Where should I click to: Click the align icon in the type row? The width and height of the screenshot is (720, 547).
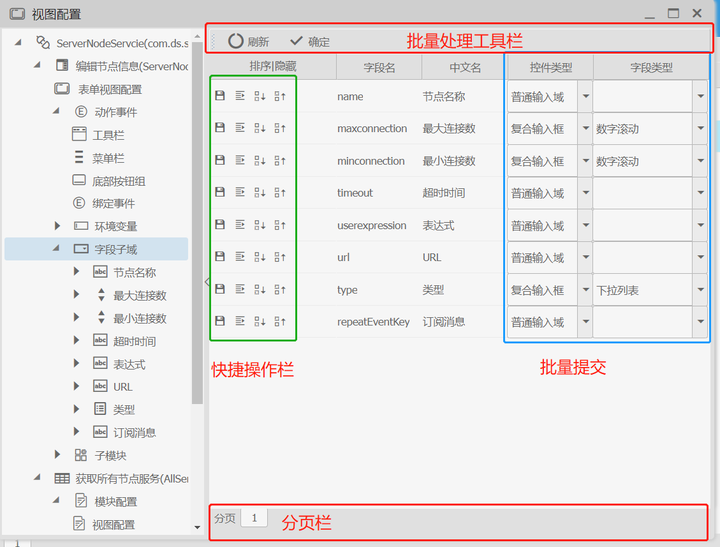[240, 289]
